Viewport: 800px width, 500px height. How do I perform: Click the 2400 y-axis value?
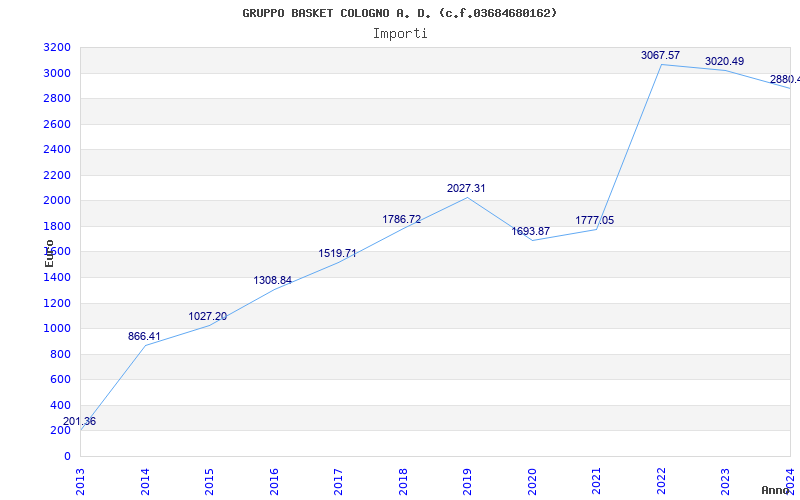click(57, 149)
